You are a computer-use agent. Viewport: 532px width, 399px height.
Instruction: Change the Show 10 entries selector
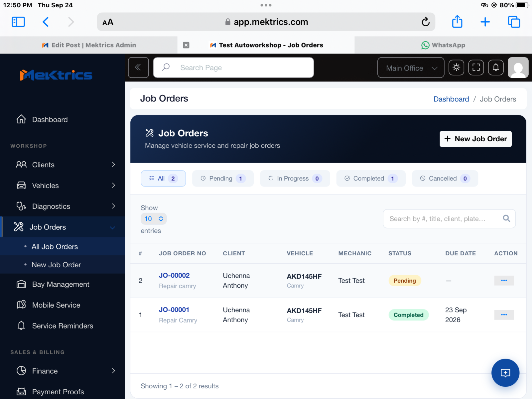[154, 219]
